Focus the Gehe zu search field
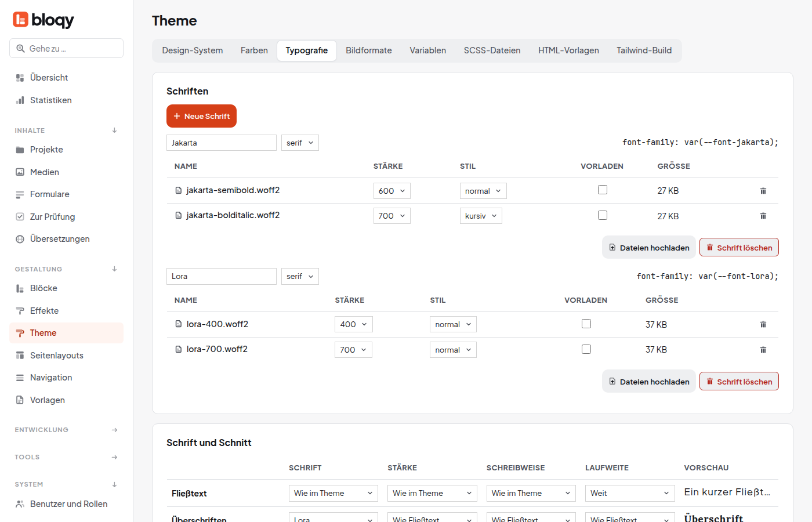The height and width of the screenshot is (522, 812). point(66,48)
